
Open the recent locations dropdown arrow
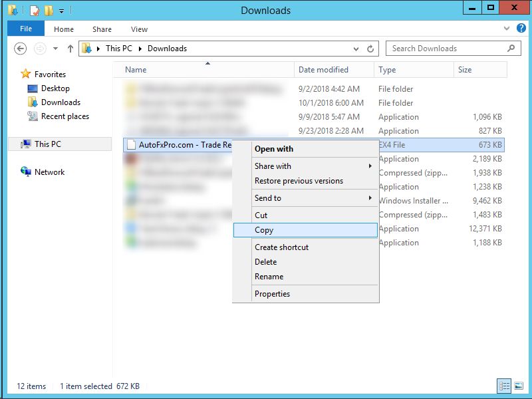55,49
